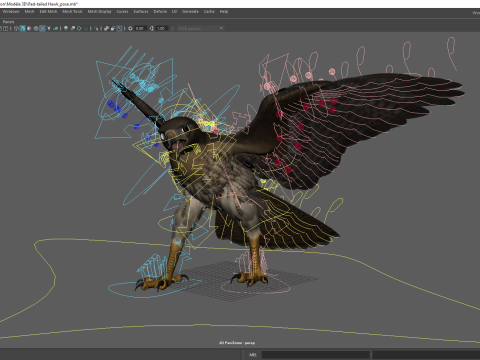The image size is (480, 360).
Task: Toggle screen space ambient occlusion icon
Action: pos(66,28)
